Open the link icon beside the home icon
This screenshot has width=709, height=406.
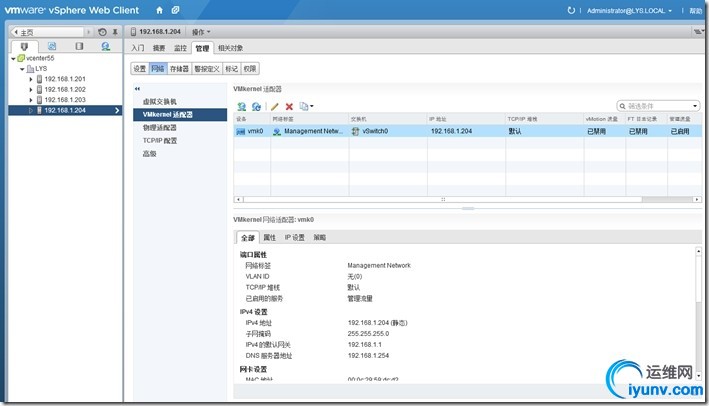175,10
